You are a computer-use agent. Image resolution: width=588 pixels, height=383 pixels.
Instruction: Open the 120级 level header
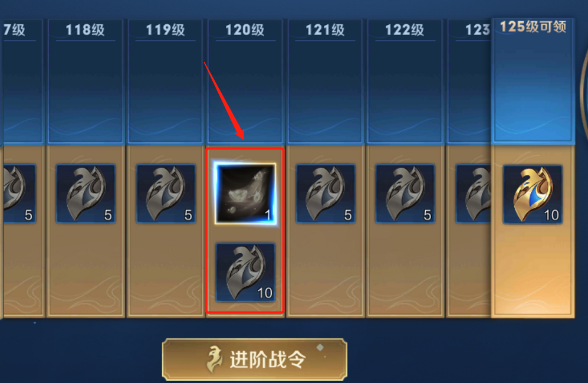(245, 30)
